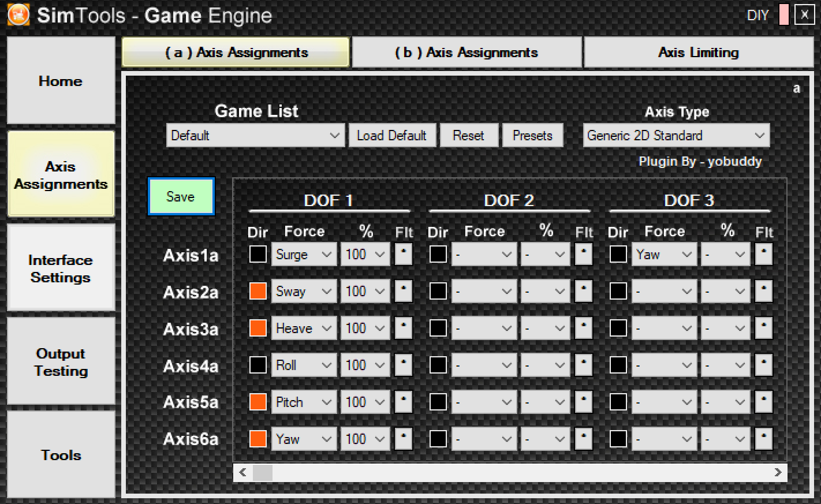This screenshot has width=821, height=504.
Task: Open the Filter button for Axis3a DOF 2
Action: pyautogui.click(x=584, y=328)
